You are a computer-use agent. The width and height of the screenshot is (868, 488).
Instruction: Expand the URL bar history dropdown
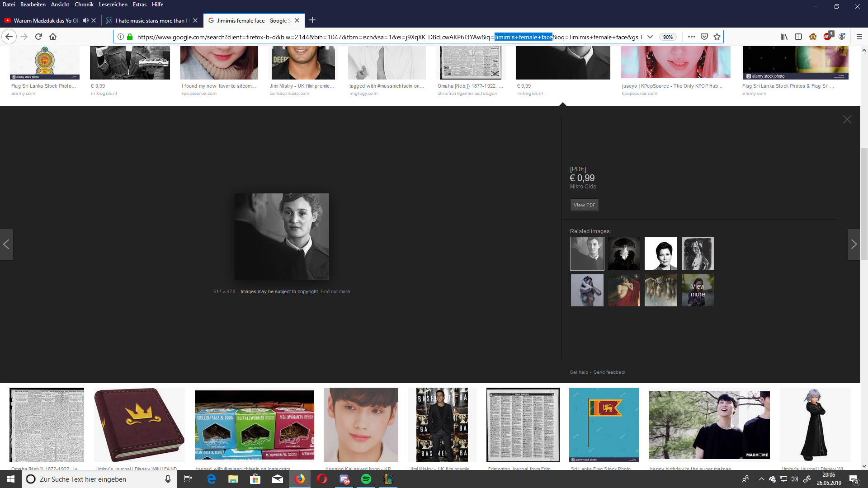(650, 37)
